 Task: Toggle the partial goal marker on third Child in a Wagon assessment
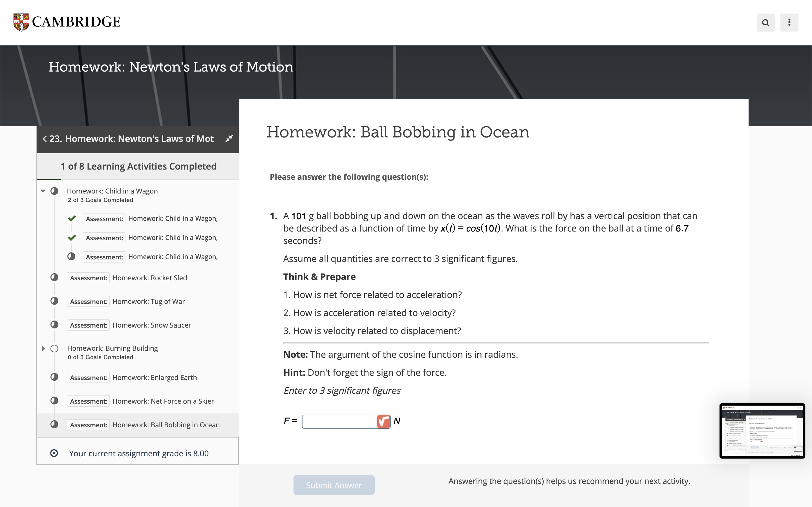(x=71, y=256)
